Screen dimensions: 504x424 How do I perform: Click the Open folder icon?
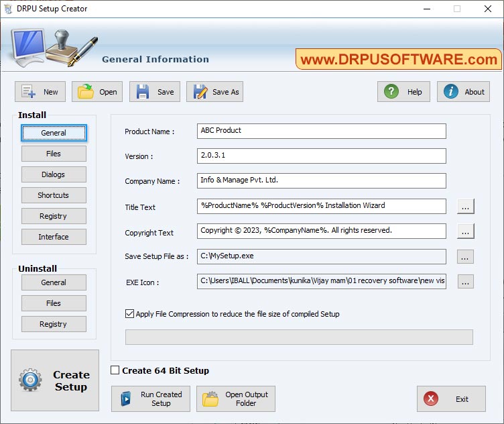click(x=86, y=92)
